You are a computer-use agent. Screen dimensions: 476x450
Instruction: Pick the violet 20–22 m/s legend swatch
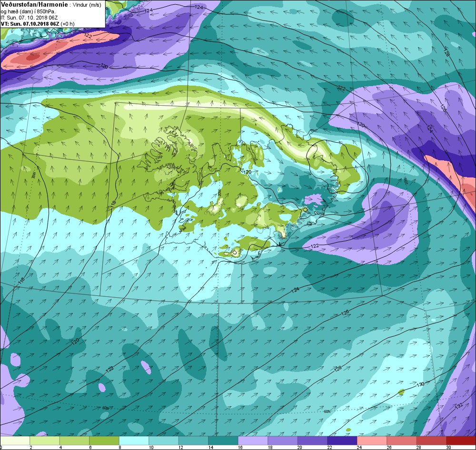coord(312,440)
